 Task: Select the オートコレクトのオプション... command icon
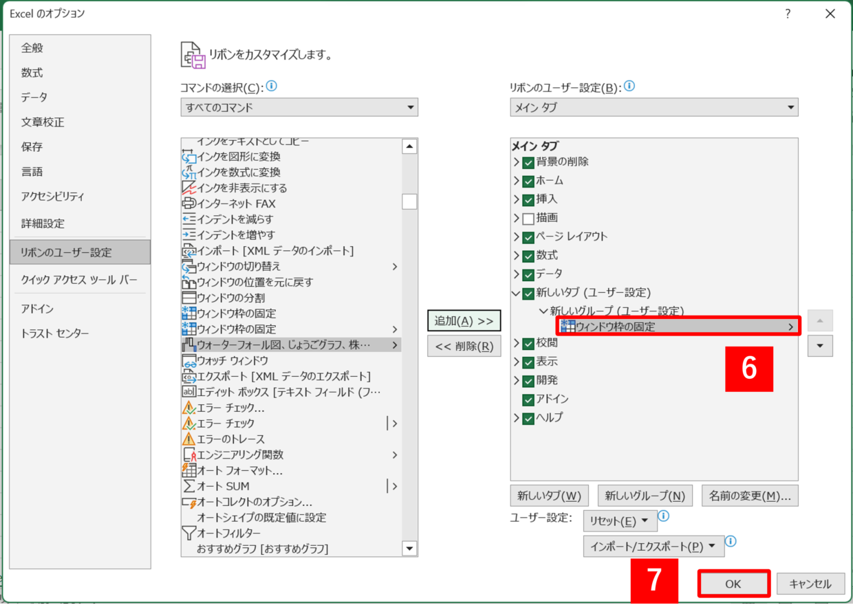[189, 502]
